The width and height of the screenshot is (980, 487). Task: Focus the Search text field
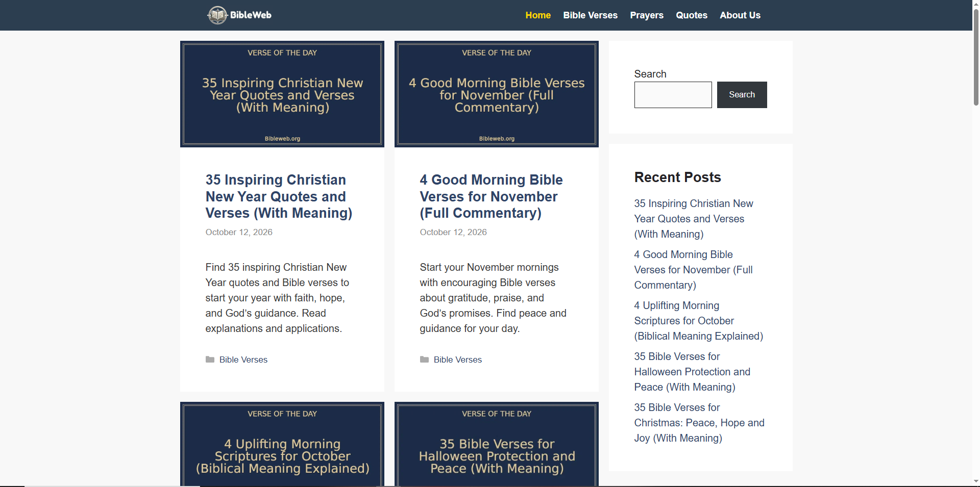tap(673, 95)
